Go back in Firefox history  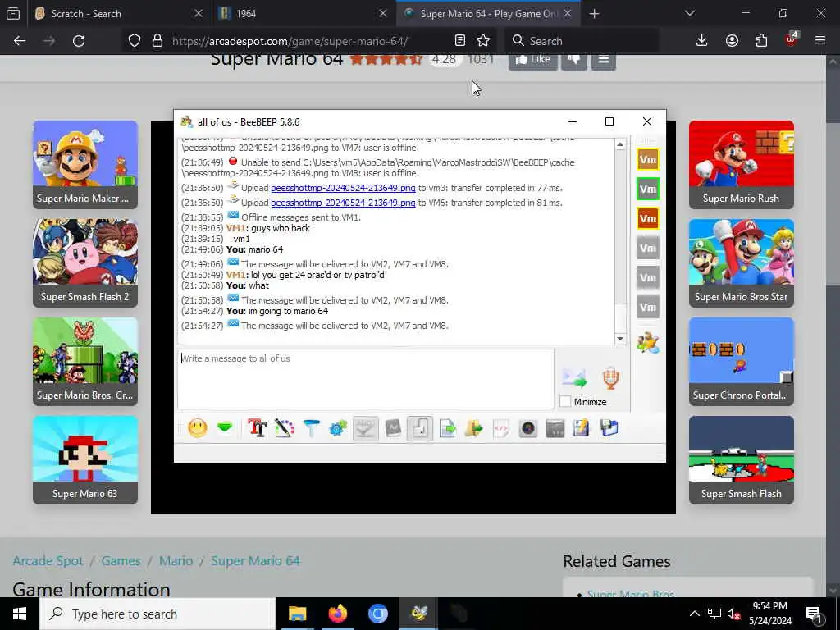tap(20, 41)
